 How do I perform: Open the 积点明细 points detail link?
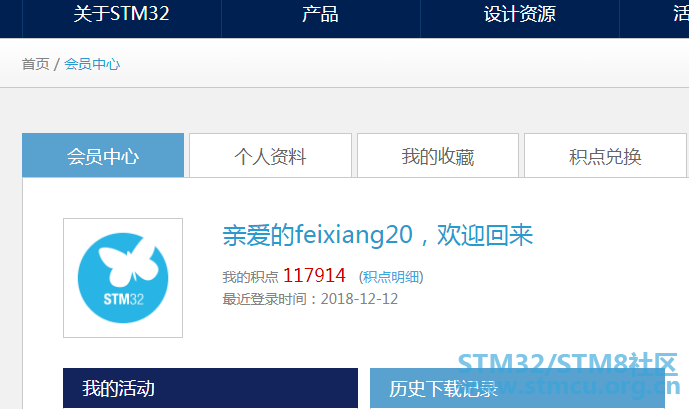pos(391,277)
